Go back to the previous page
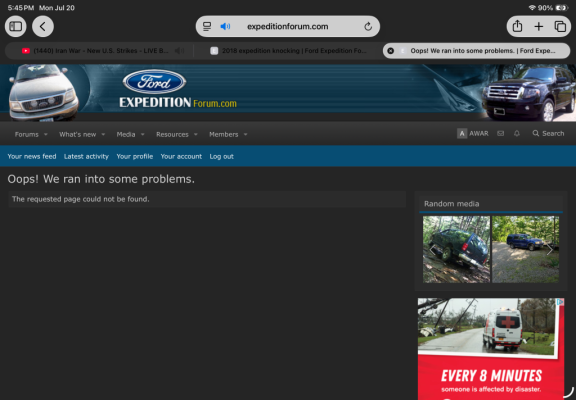 click(x=43, y=26)
